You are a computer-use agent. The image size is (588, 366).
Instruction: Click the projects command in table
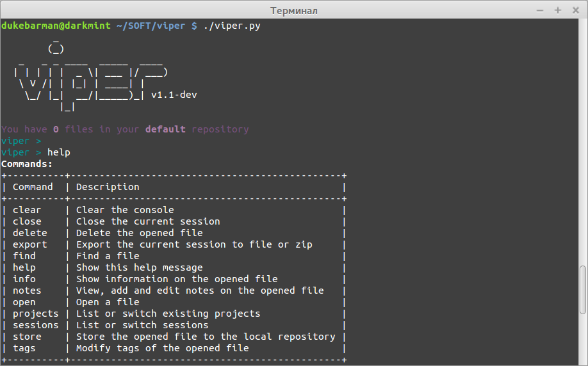[x=36, y=314]
